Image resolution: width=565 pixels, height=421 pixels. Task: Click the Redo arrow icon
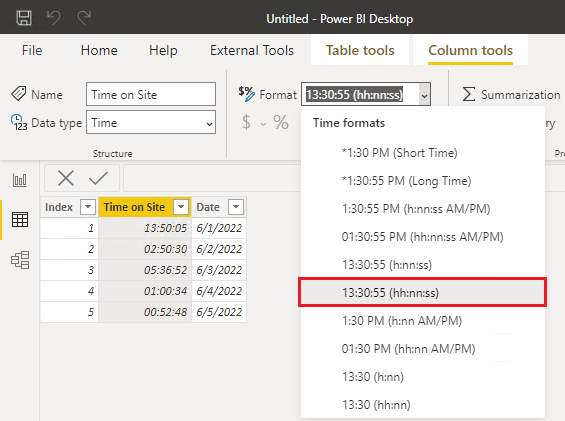point(84,18)
